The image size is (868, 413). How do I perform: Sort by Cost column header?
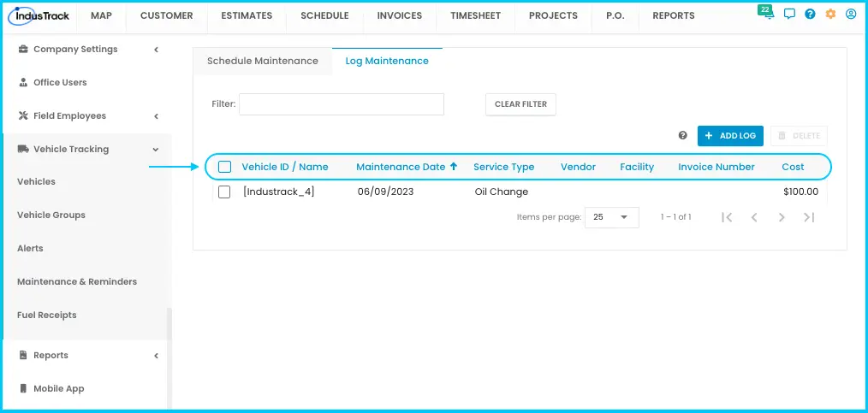click(x=793, y=167)
